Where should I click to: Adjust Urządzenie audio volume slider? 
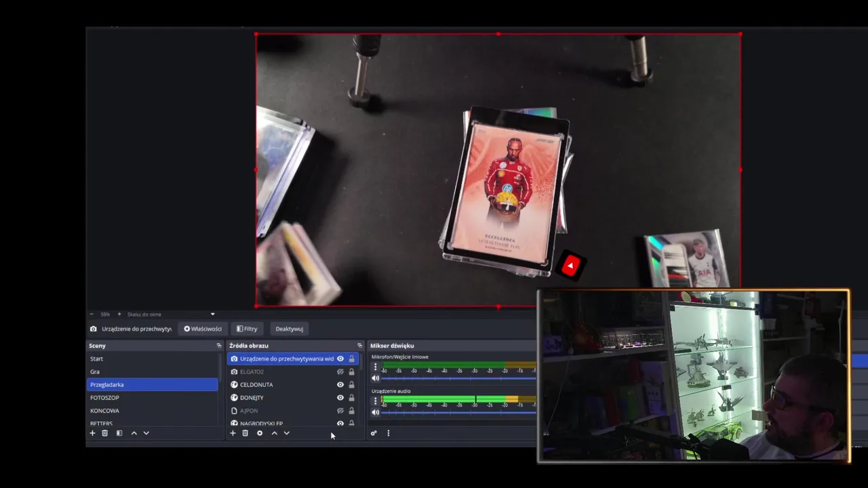pos(459,412)
